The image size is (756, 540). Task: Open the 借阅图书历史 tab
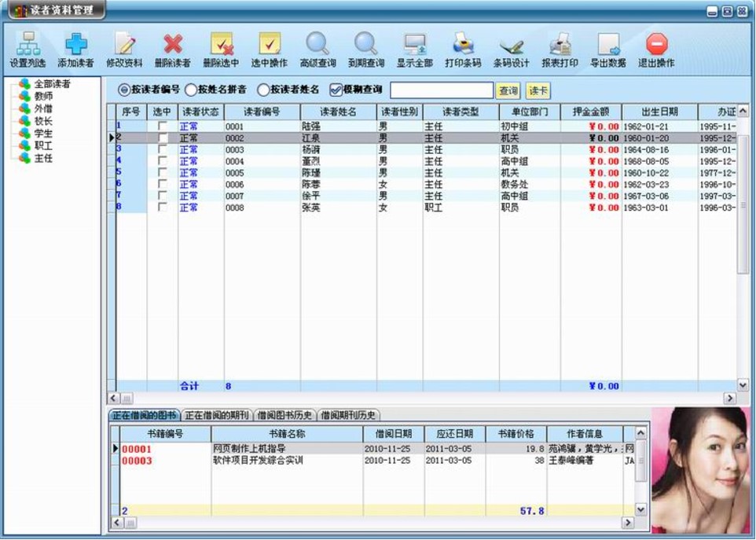(x=284, y=415)
